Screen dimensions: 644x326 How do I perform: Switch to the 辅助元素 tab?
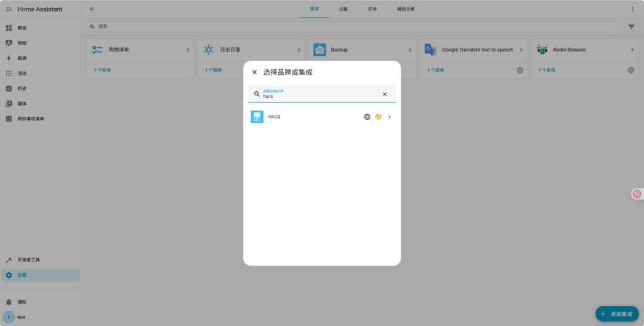406,9
